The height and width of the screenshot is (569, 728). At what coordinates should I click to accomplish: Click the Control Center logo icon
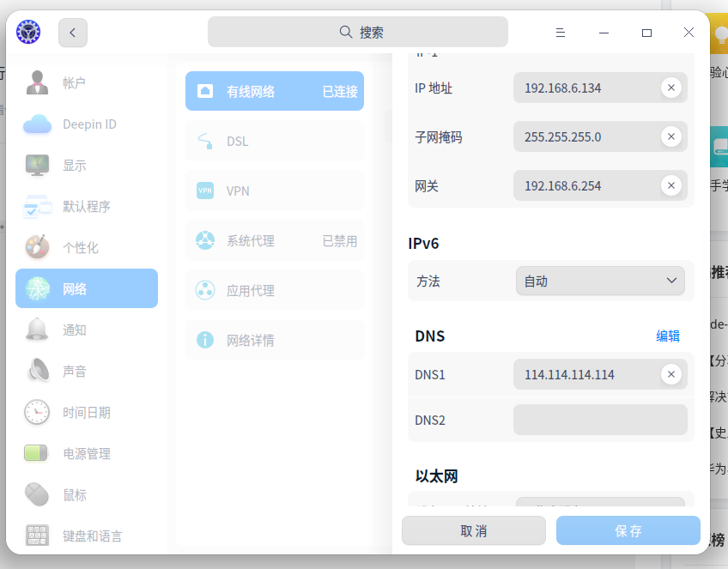coord(28,32)
